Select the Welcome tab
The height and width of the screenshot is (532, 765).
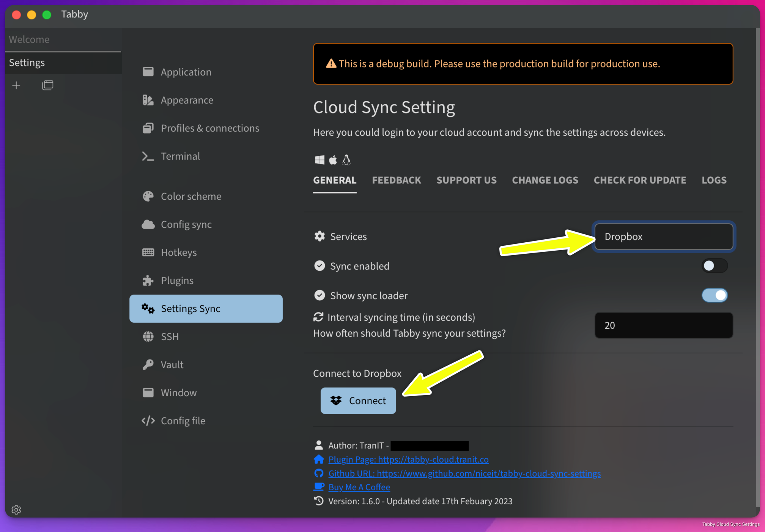63,39
